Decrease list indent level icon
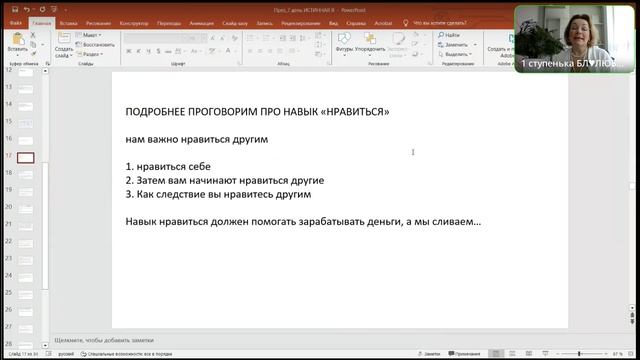640x360 pixels. point(282,38)
